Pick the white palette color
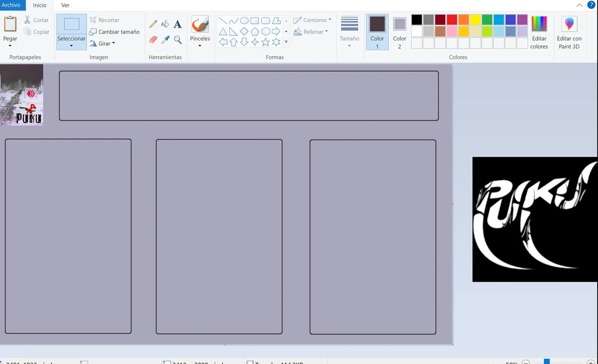 (417, 31)
